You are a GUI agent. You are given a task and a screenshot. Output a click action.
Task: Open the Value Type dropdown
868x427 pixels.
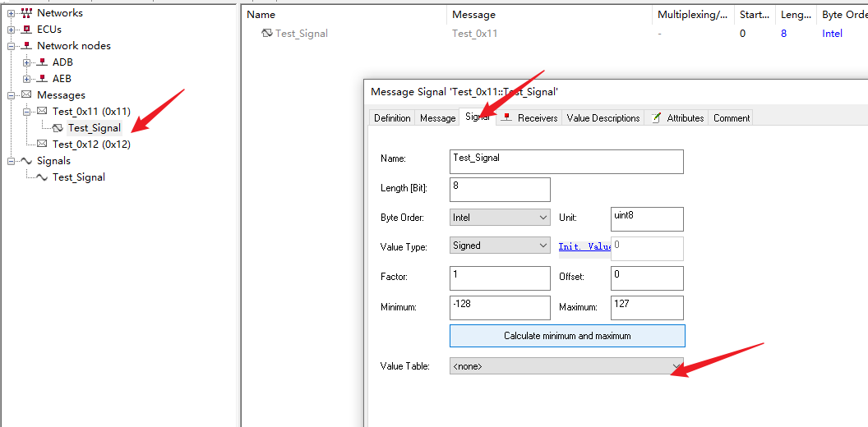click(500, 245)
